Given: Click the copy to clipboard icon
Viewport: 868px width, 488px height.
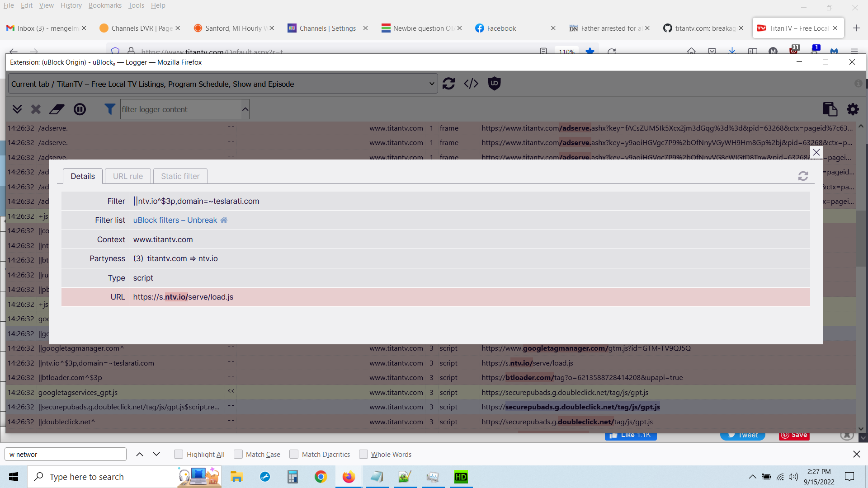Looking at the screenshot, I should pyautogui.click(x=830, y=109).
